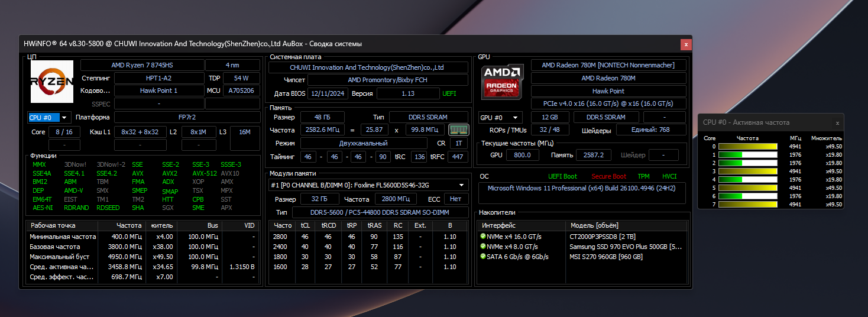
Task: Click Core 4 frequency bar
Action: point(747,179)
